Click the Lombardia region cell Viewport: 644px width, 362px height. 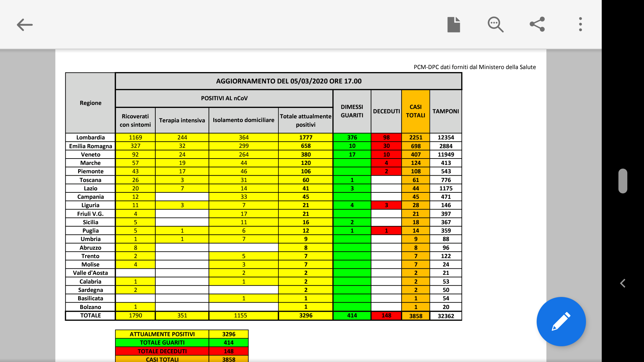pyautogui.click(x=90, y=137)
